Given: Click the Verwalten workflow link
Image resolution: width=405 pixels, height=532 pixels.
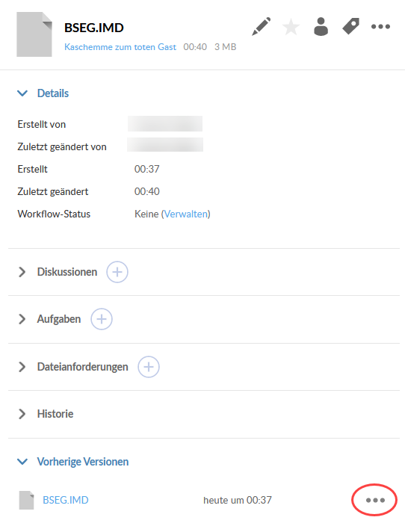Looking at the screenshot, I should pyautogui.click(x=186, y=214).
